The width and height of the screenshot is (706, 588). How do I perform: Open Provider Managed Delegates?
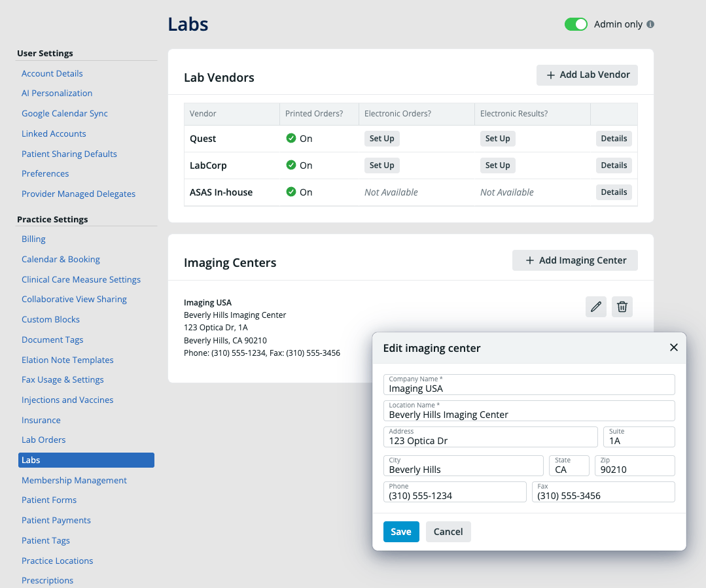point(79,194)
